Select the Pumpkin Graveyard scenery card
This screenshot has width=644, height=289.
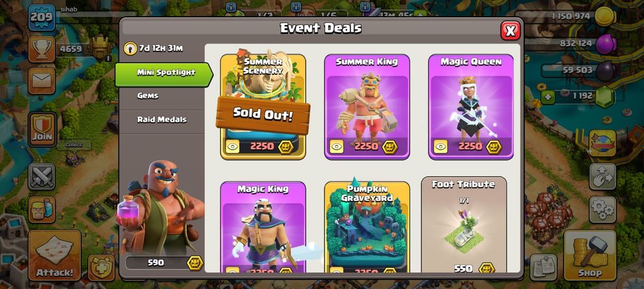point(366,227)
